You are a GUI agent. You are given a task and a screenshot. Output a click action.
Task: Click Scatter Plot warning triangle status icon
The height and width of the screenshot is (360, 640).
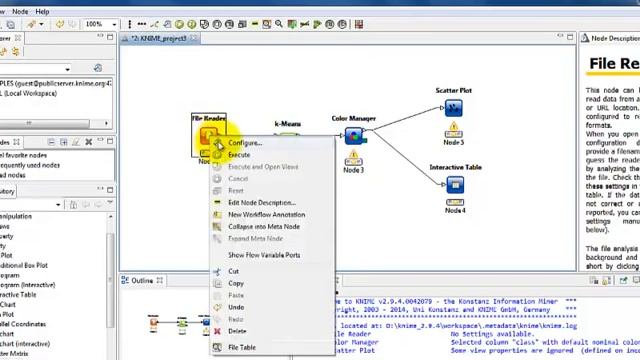453,126
